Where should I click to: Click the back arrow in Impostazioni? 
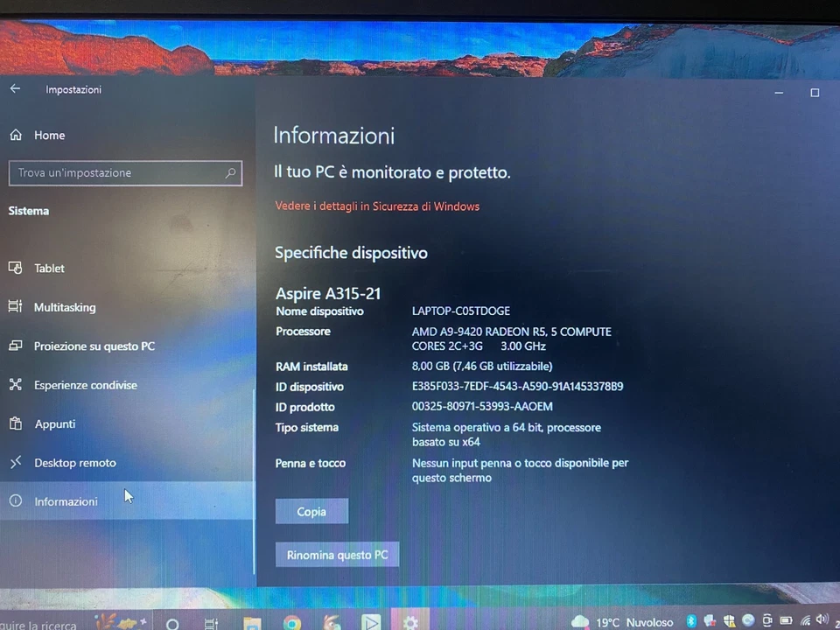[14, 88]
